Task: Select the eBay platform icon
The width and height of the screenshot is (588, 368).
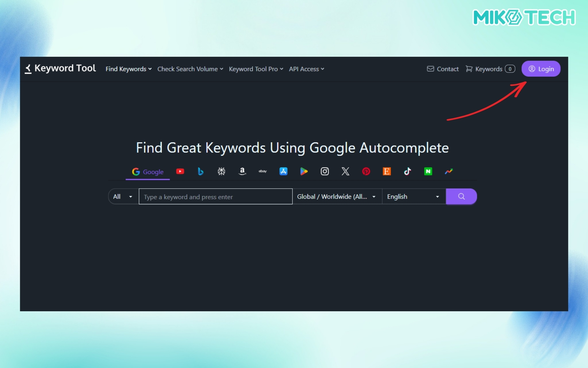Action: pyautogui.click(x=263, y=171)
